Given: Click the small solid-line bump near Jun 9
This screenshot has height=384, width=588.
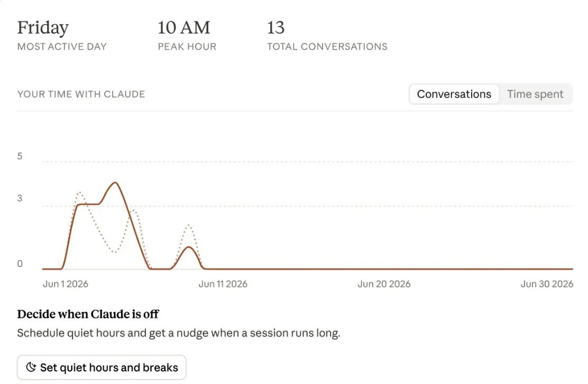Looking at the screenshot, I should tap(189, 248).
